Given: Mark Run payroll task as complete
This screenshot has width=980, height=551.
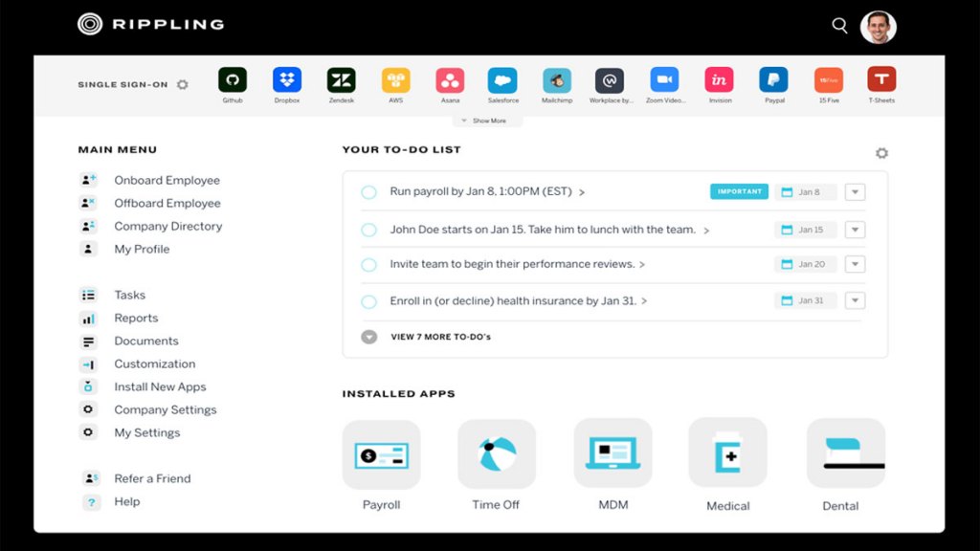Looking at the screenshot, I should [x=368, y=192].
